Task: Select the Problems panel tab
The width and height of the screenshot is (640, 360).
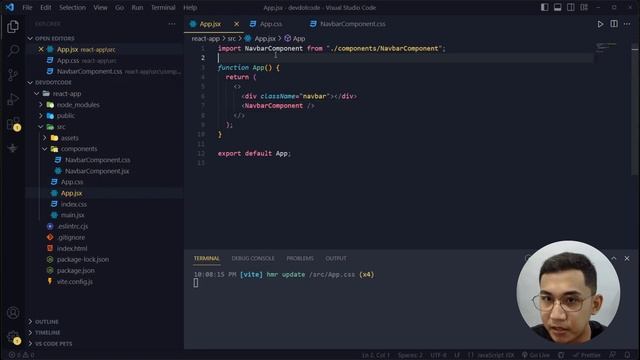Action: coord(300,258)
